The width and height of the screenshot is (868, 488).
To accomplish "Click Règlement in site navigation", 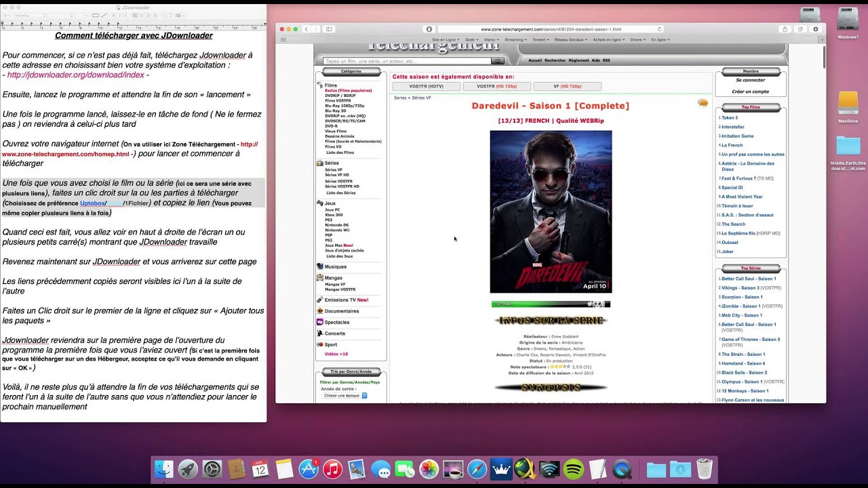I will tap(578, 60).
